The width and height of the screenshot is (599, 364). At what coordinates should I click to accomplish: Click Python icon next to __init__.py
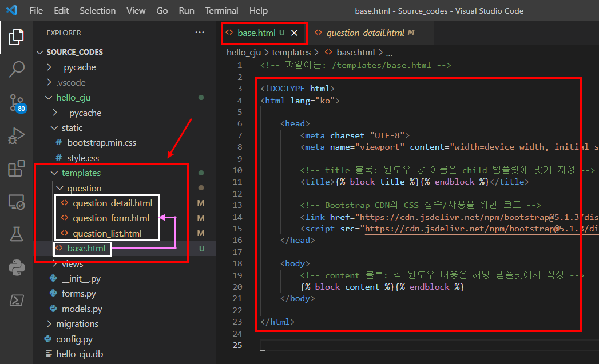[53, 278]
